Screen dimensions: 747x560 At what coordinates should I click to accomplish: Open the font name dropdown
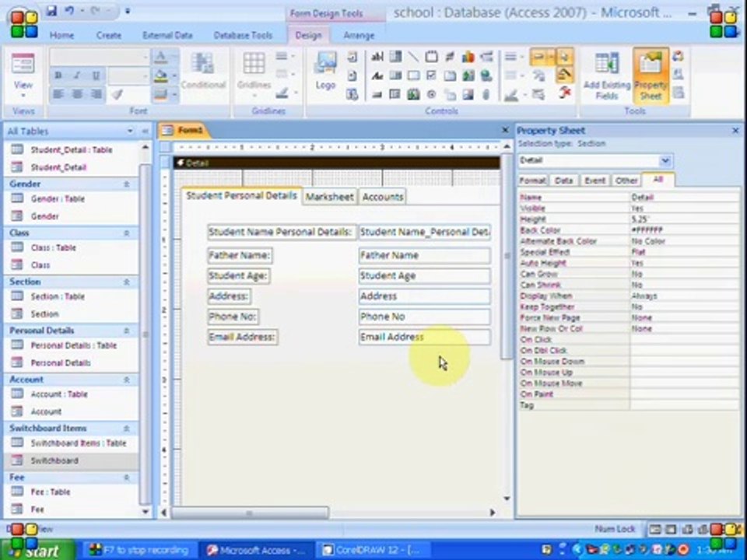[x=146, y=58]
